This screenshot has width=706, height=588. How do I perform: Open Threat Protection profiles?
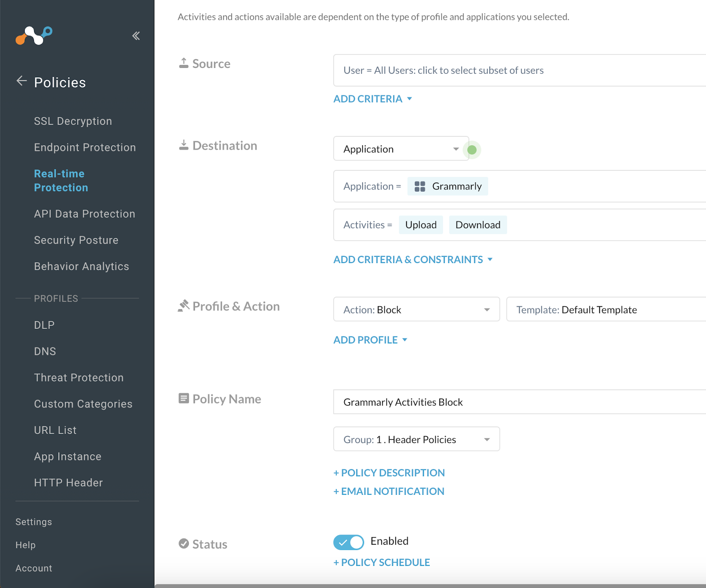pos(79,377)
